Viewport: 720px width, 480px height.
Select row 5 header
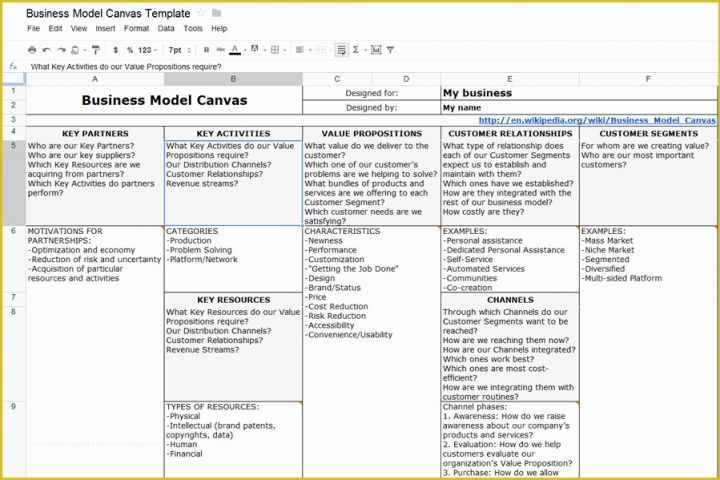(13, 183)
